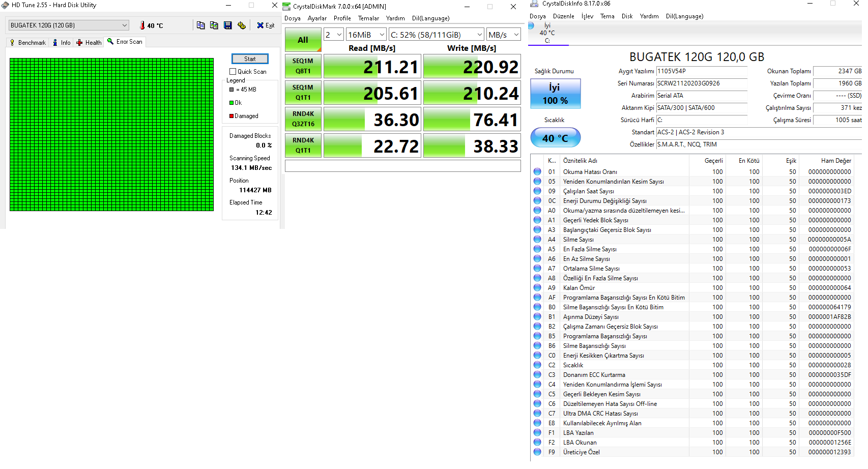Click the status circle for Aşınma Düzeyi Sayısı
Screen dimensions: 868x469
coord(537,316)
